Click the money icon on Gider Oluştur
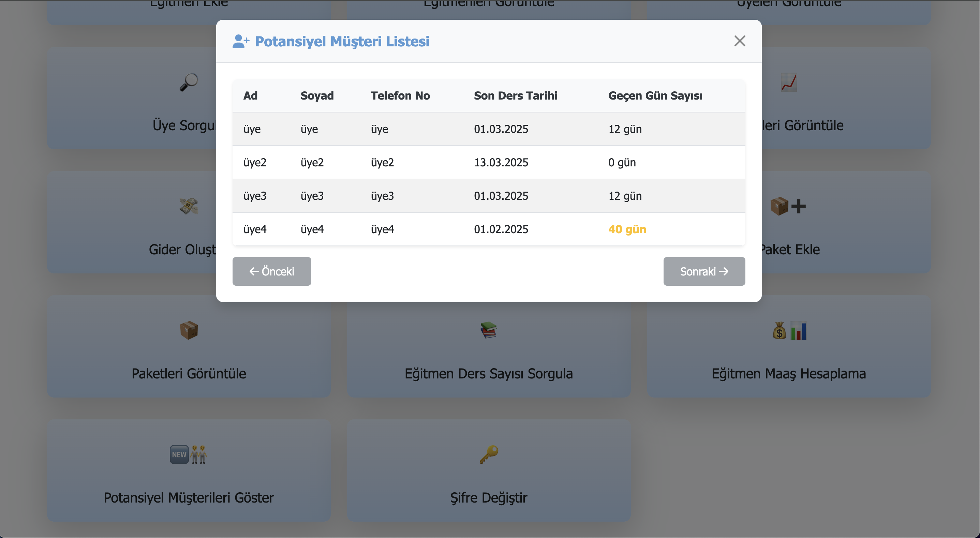This screenshot has height=538, width=980. 189,206
